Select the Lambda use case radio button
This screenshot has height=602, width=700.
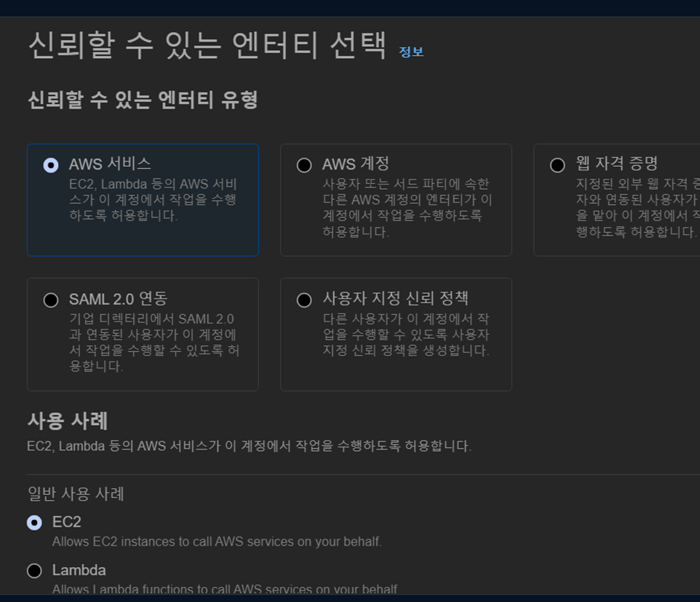pyautogui.click(x=34, y=571)
